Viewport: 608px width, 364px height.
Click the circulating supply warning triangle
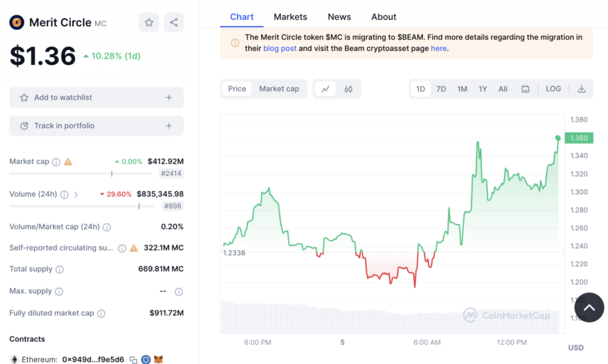click(134, 248)
